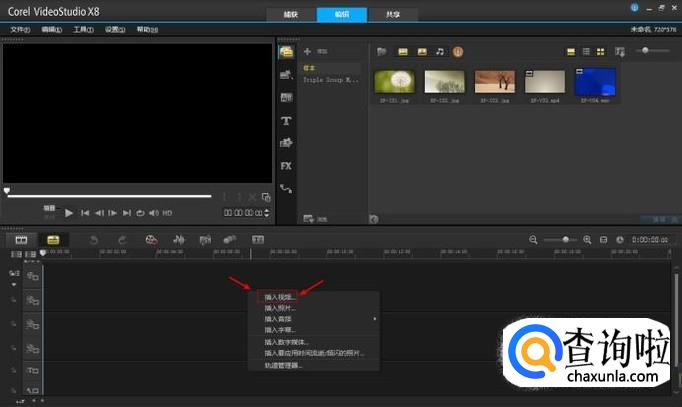Click the Undo arrow in timeline toolbar

(x=93, y=239)
